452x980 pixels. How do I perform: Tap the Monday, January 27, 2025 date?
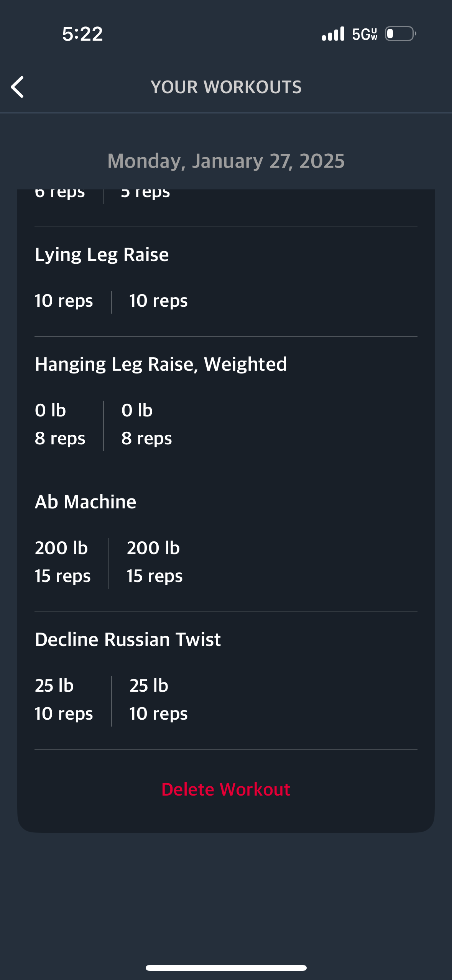coord(226,161)
